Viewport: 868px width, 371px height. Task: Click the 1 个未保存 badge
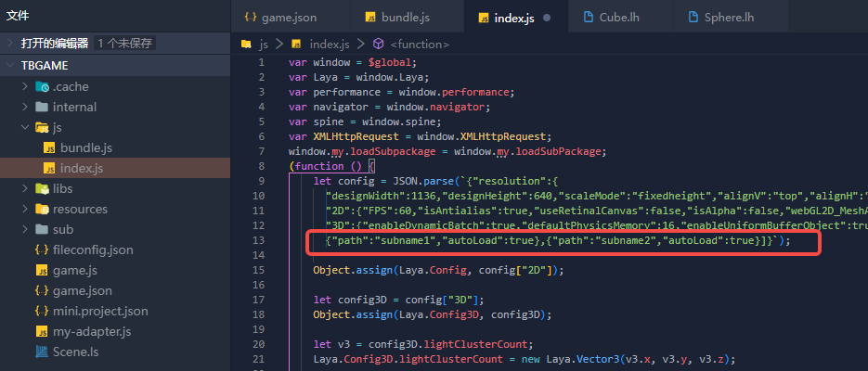tap(125, 43)
